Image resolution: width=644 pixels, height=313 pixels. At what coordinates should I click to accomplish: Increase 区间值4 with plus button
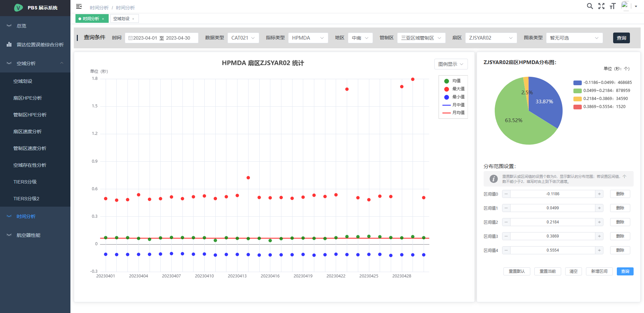click(x=599, y=250)
